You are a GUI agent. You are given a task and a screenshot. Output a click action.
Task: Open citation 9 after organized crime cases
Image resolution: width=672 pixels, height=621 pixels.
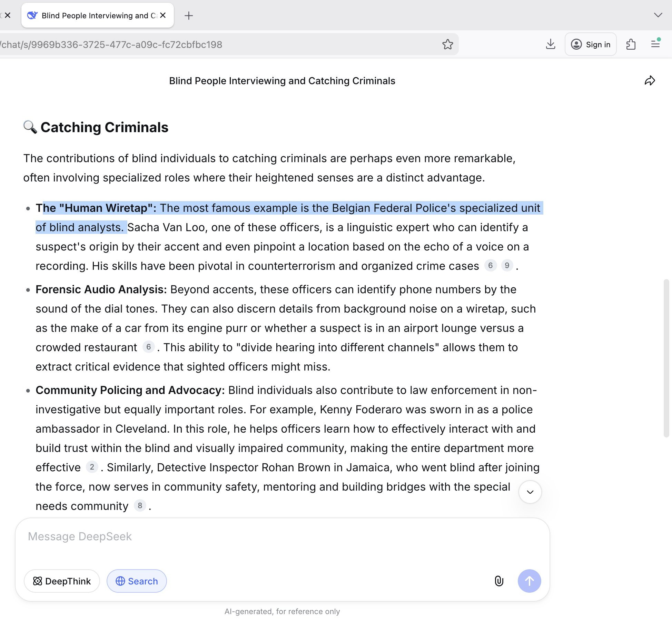pyautogui.click(x=507, y=265)
